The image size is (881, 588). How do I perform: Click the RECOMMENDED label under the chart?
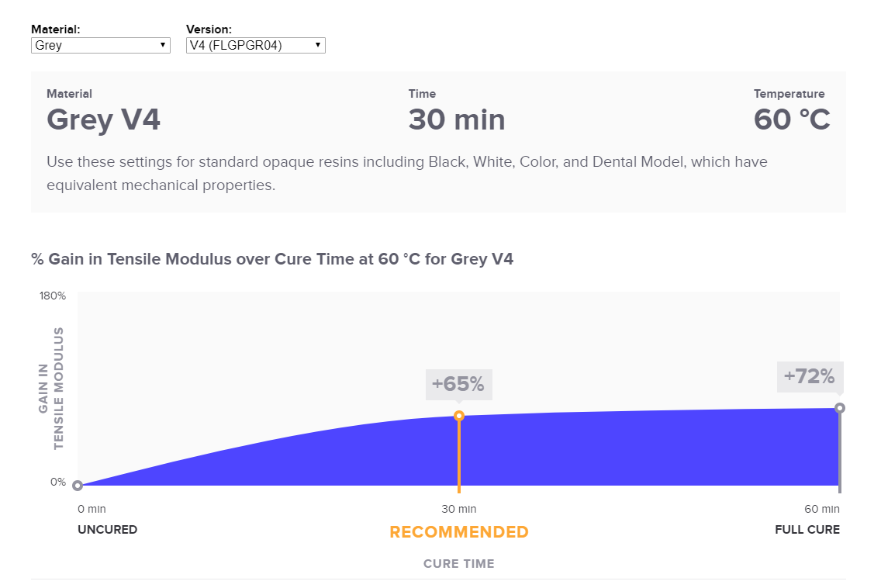(459, 532)
